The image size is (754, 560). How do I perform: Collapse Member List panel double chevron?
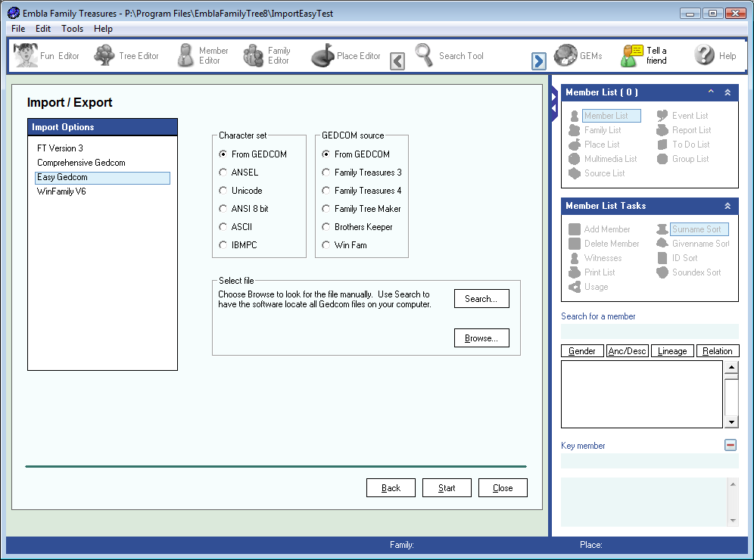point(728,92)
